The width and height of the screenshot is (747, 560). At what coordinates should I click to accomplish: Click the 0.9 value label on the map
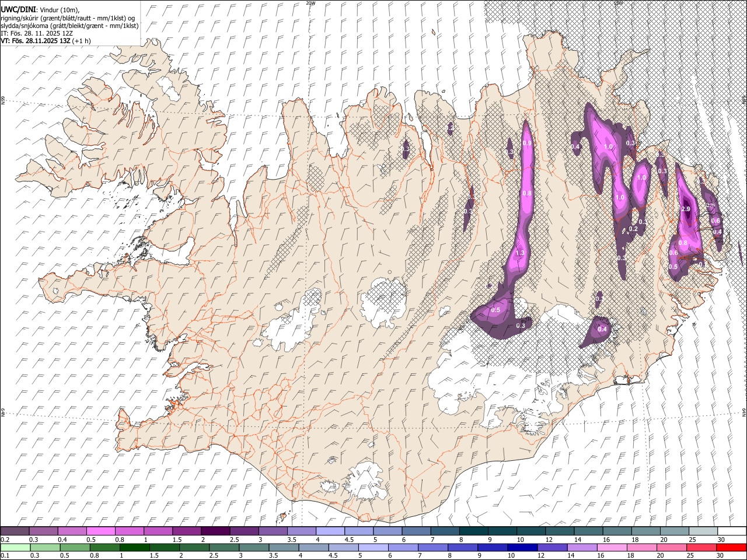pyautogui.click(x=527, y=143)
